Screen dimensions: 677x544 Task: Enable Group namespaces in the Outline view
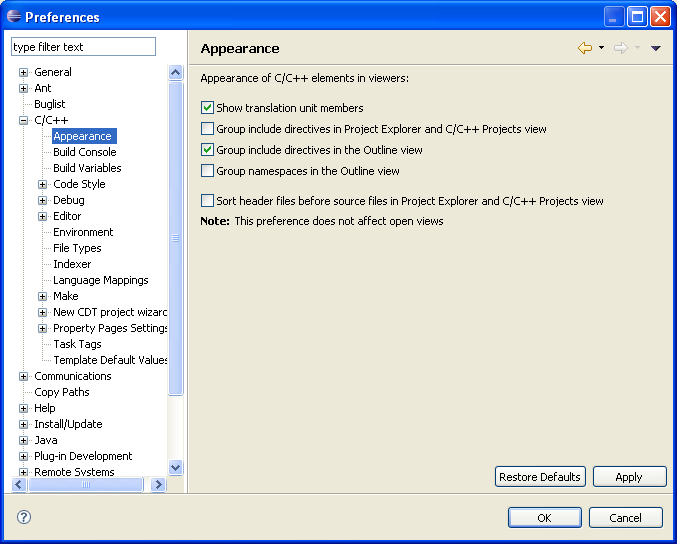click(208, 171)
